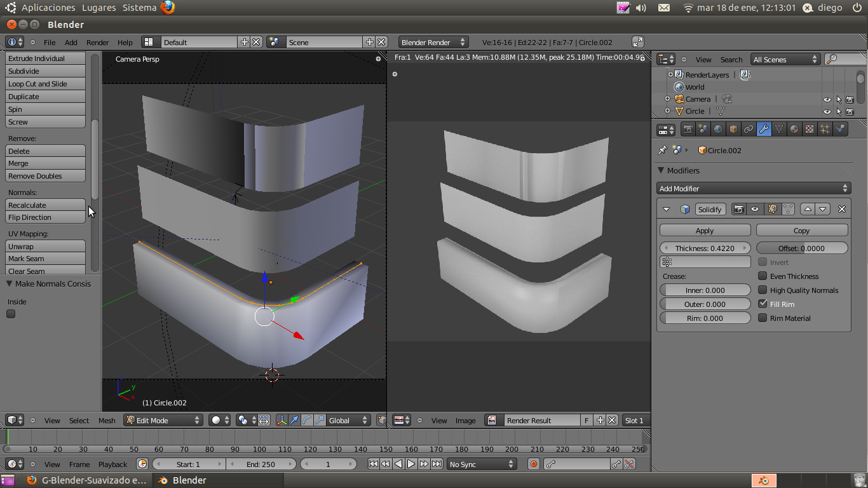Uncheck the Fill Rim option
The width and height of the screenshot is (868, 488).
tap(763, 304)
